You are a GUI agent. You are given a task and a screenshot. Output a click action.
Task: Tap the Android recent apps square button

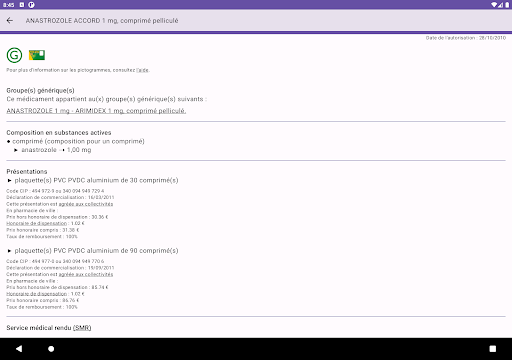click(493, 349)
